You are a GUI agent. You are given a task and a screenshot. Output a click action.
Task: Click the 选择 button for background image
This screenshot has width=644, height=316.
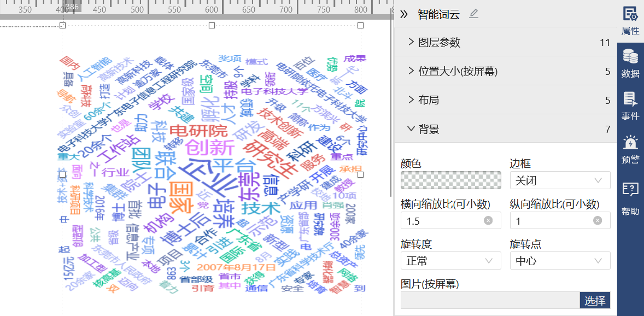point(595,300)
